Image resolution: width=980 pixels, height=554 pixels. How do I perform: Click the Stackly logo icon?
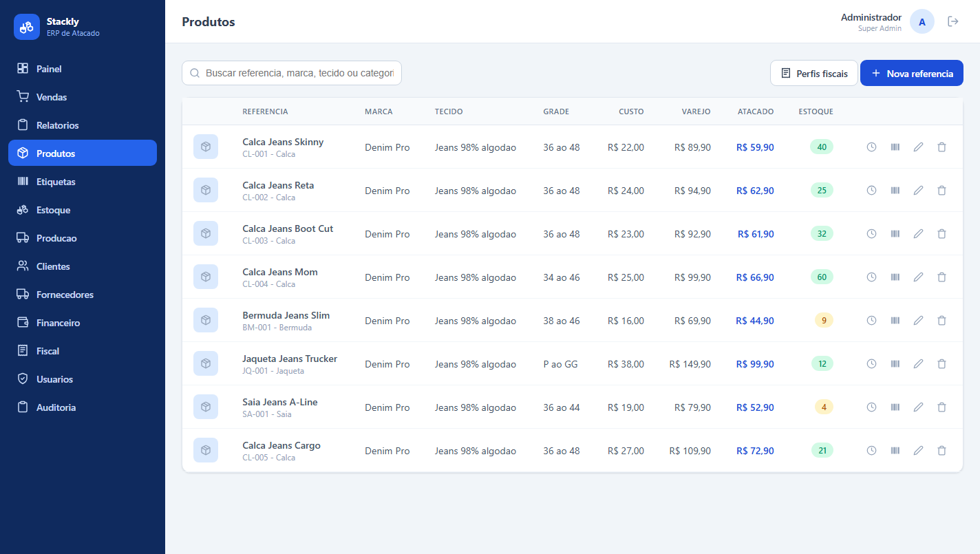click(27, 27)
